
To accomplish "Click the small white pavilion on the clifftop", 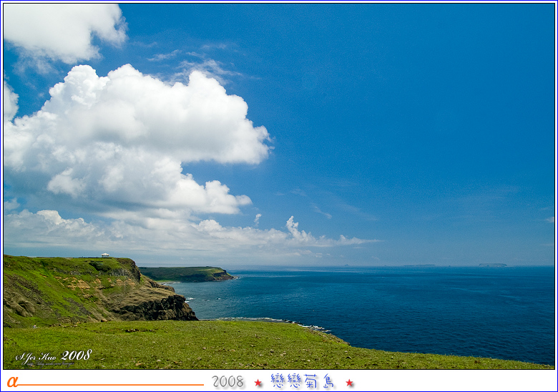I will point(105,255).
